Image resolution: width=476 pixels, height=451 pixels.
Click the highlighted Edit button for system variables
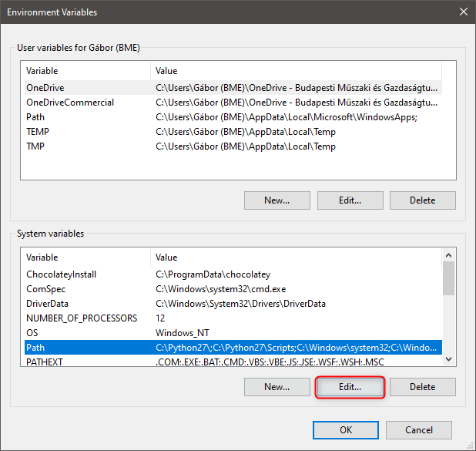click(x=350, y=387)
